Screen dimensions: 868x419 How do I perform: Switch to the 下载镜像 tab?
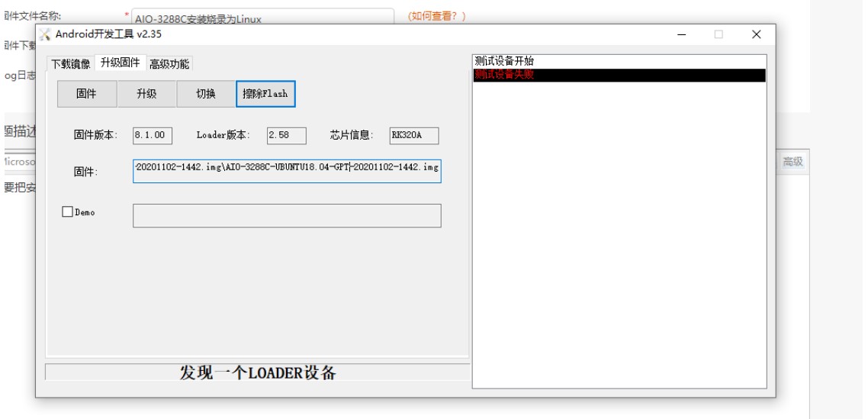point(70,64)
